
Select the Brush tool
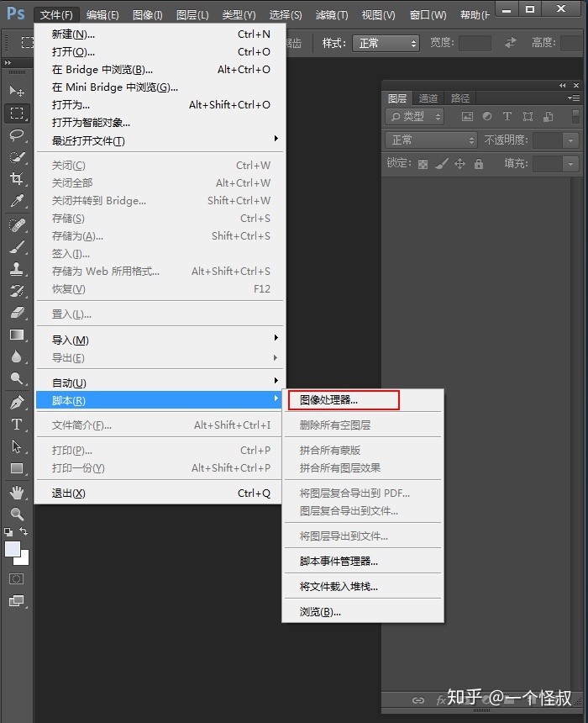coord(17,247)
